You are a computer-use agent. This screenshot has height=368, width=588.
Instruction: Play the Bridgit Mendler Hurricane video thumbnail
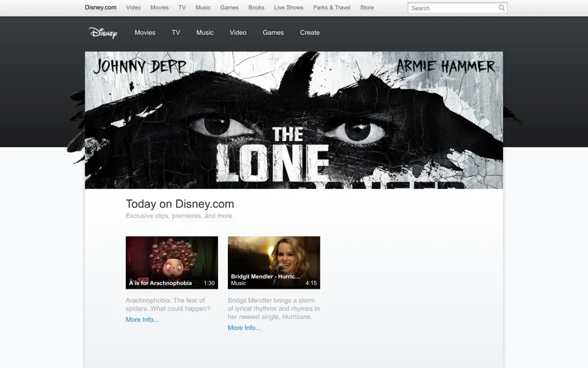(274, 263)
